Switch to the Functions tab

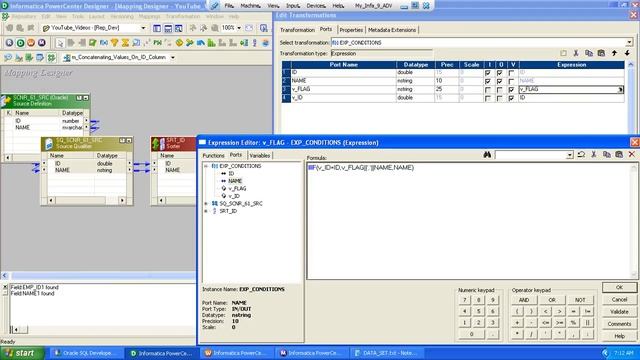213,156
